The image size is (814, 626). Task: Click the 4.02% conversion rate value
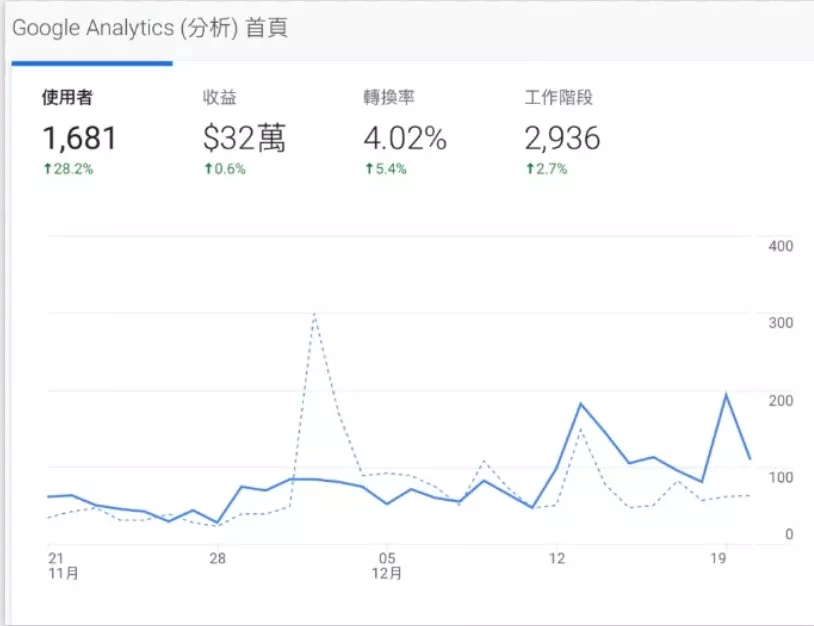(405, 138)
